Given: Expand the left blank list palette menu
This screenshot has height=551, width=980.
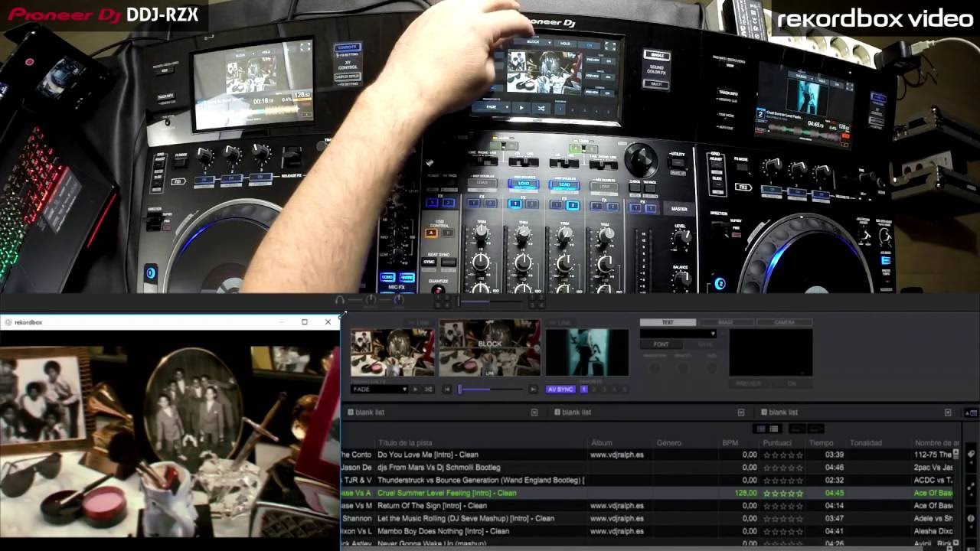Looking at the screenshot, I should point(534,412).
